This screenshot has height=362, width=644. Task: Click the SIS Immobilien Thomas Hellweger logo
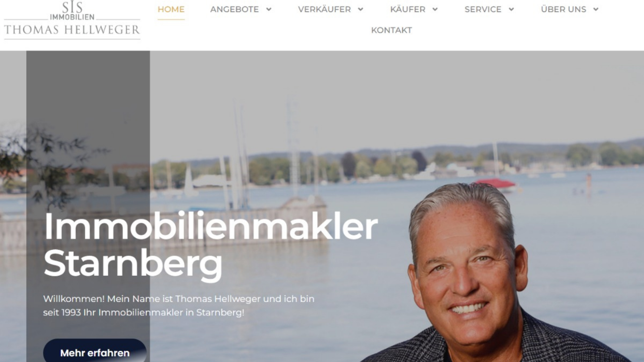pos(72,20)
